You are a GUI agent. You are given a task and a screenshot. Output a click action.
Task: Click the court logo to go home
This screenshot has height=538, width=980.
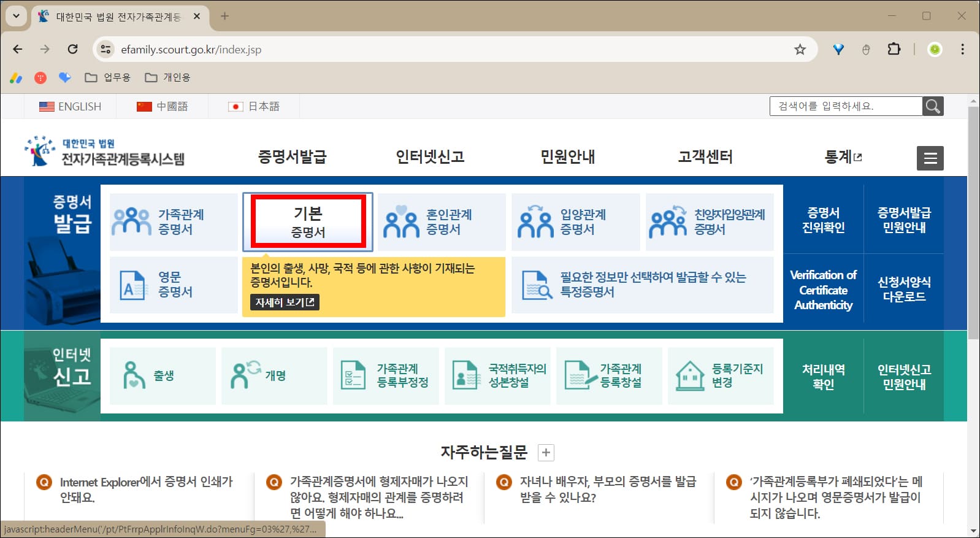[104, 152]
